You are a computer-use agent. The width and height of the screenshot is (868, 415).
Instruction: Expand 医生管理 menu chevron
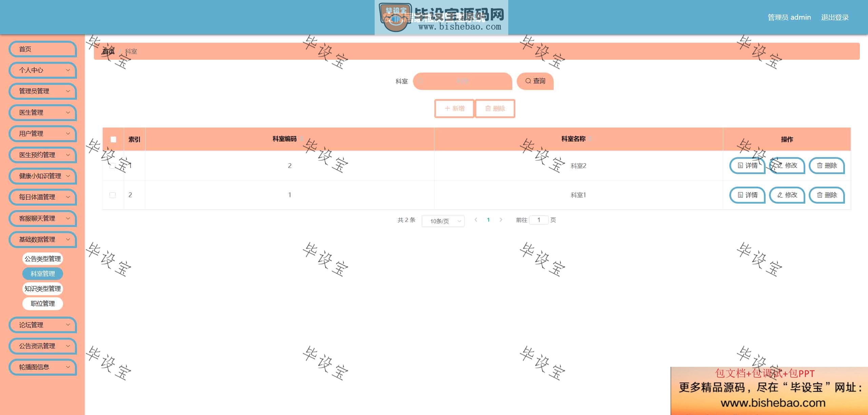click(68, 113)
